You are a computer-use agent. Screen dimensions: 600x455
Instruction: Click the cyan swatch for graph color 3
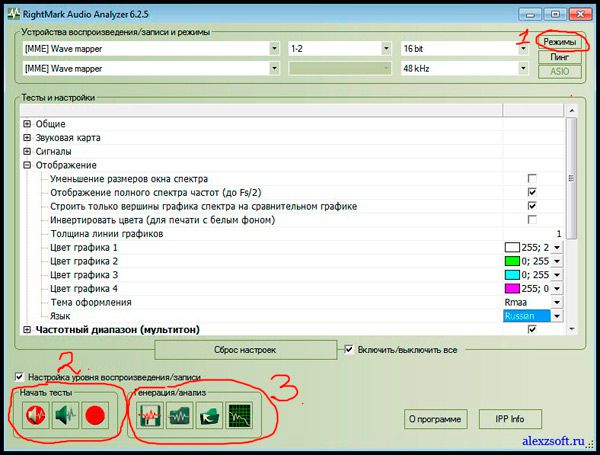(x=512, y=275)
